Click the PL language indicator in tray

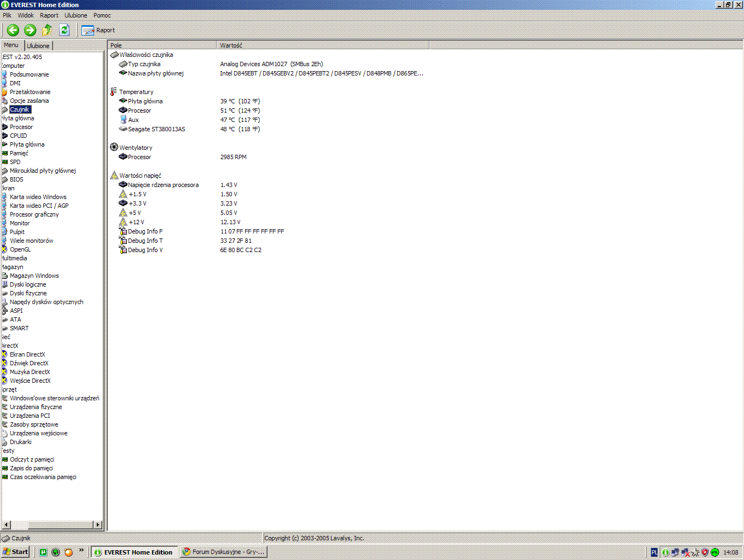pyautogui.click(x=654, y=552)
